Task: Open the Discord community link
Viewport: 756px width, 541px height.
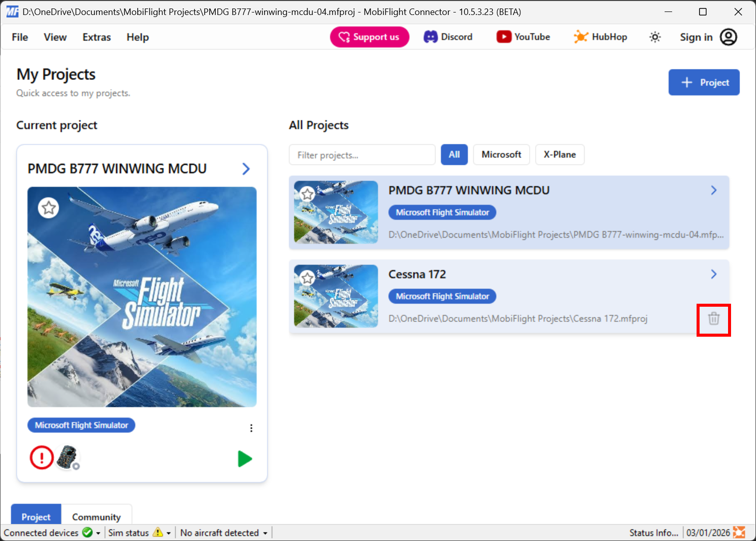Action: coord(447,36)
